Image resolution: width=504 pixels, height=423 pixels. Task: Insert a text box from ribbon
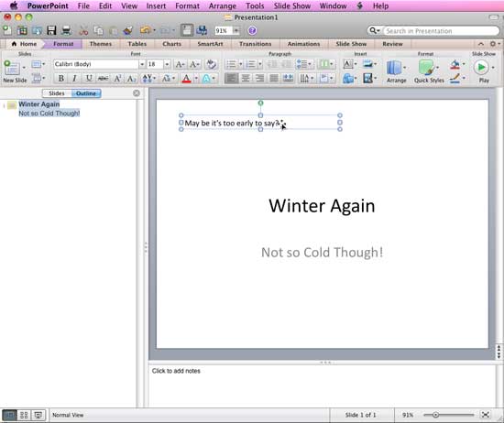(x=348, y=64)
